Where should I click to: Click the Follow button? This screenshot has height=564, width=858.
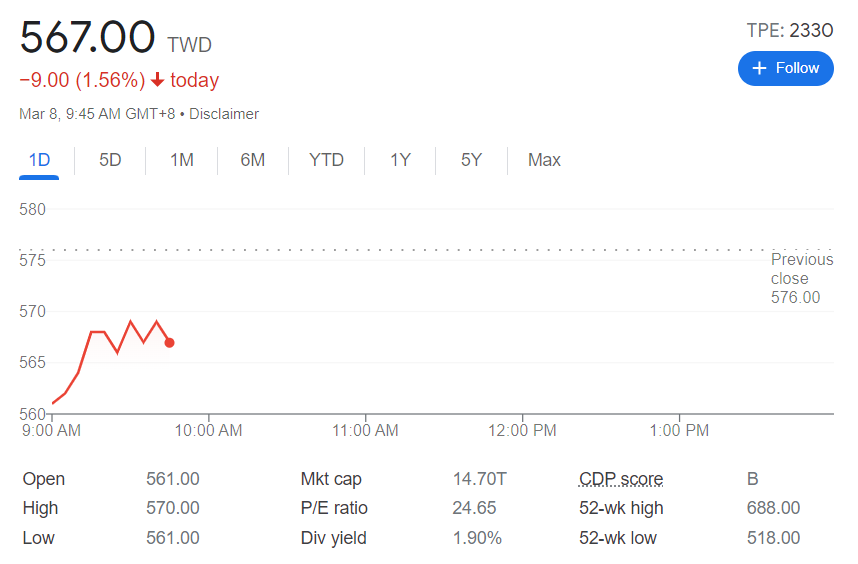tap(785, 68)
